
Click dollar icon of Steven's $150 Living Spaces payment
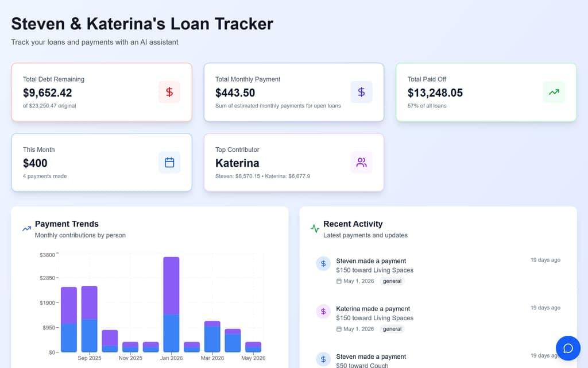[323, 263]
